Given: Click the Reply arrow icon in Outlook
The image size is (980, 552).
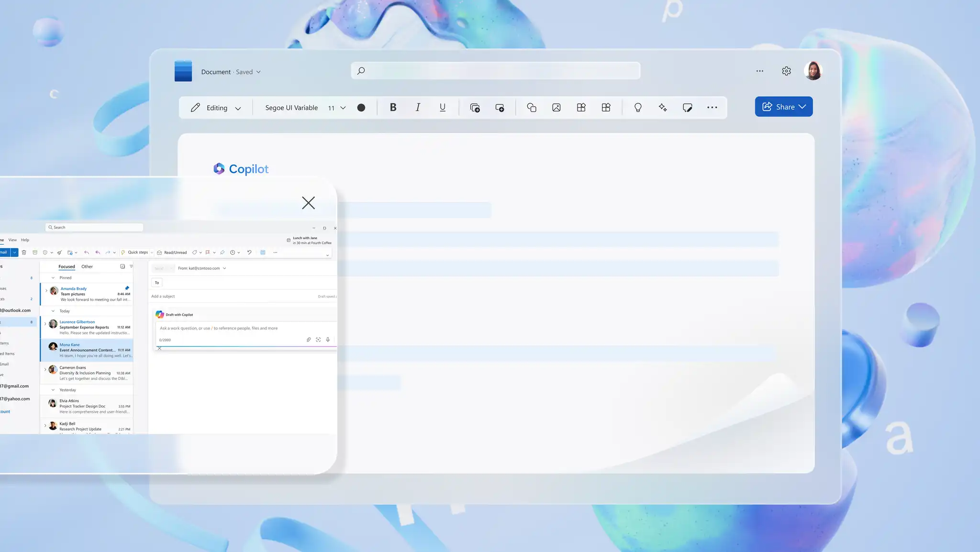Looking at the screenshot, I should 87,253.
